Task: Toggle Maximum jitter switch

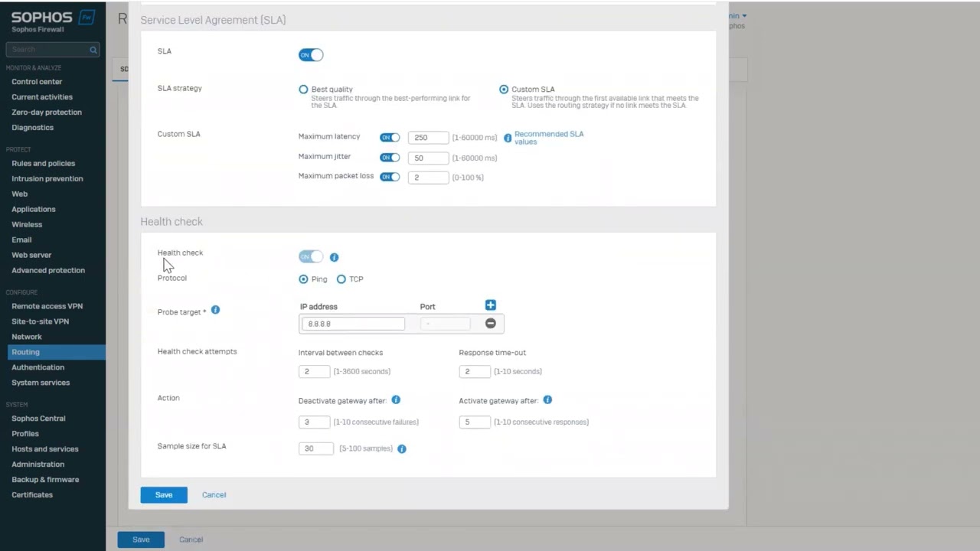Action: click(x=390, y=158)
